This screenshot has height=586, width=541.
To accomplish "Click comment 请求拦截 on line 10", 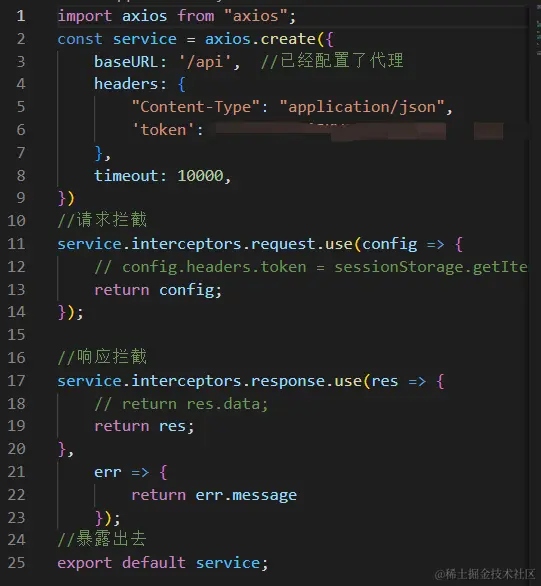I will coord(102,220).
